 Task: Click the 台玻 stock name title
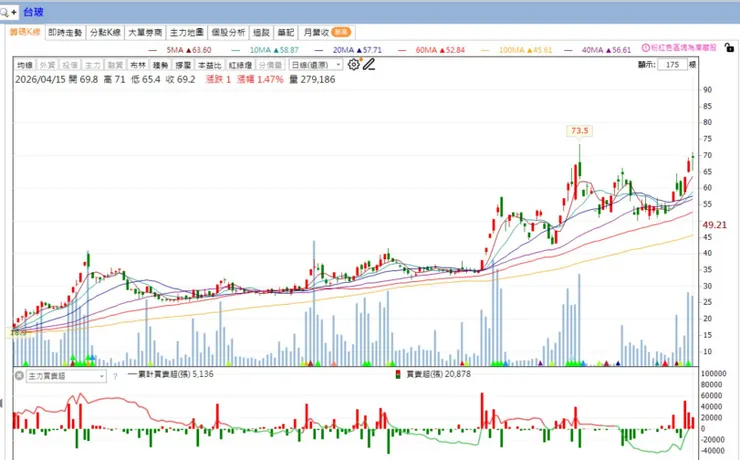(x=34, y=12)
